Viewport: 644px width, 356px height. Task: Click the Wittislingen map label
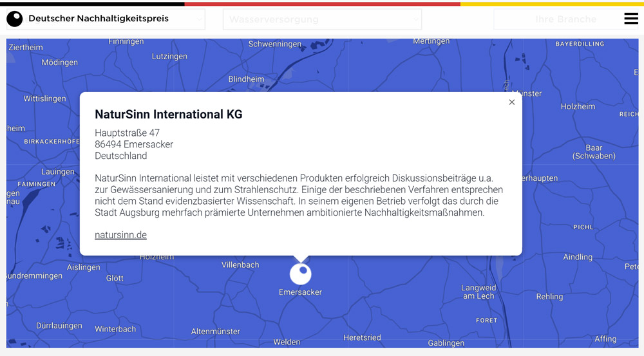(45, 98)
